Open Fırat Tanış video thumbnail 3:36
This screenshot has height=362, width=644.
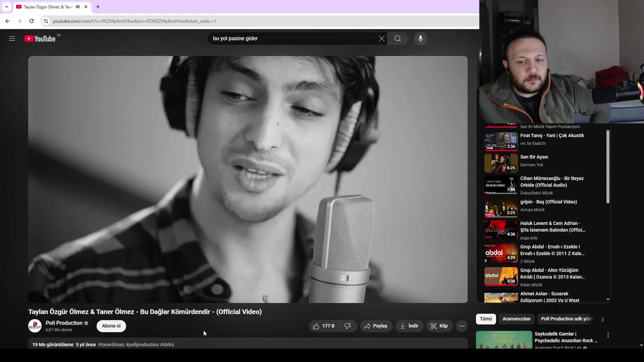(x=501, y=141)
